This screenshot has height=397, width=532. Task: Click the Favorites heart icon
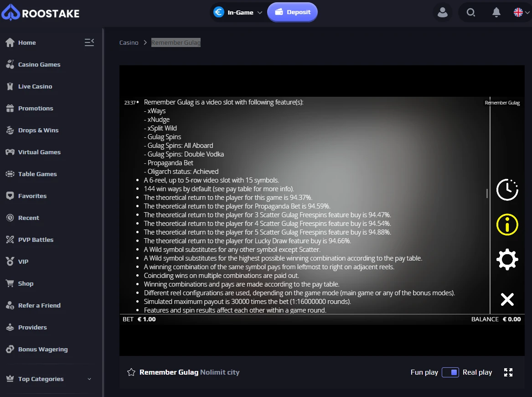point(10,196)
